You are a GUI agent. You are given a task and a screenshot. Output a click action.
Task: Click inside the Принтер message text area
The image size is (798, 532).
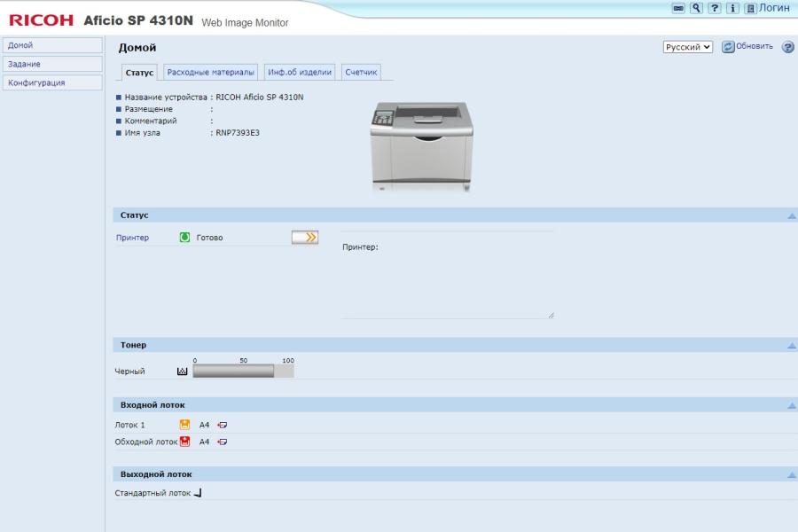(x=448, y=275)
